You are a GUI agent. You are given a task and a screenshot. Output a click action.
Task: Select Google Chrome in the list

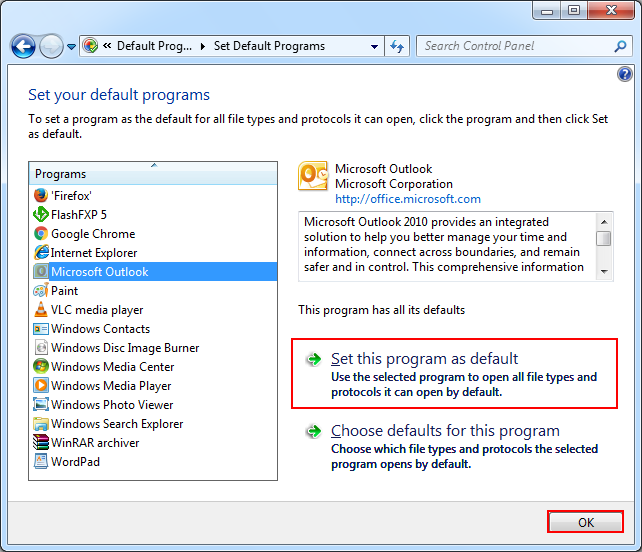(153, 233)
